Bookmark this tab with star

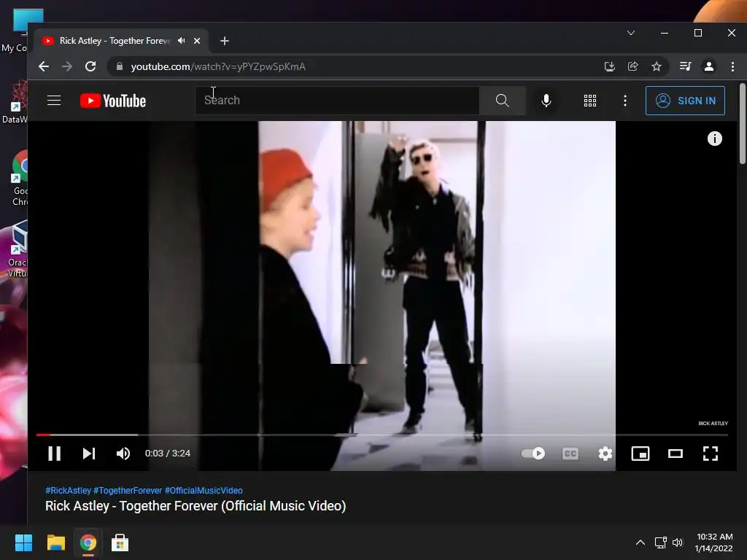657,66
